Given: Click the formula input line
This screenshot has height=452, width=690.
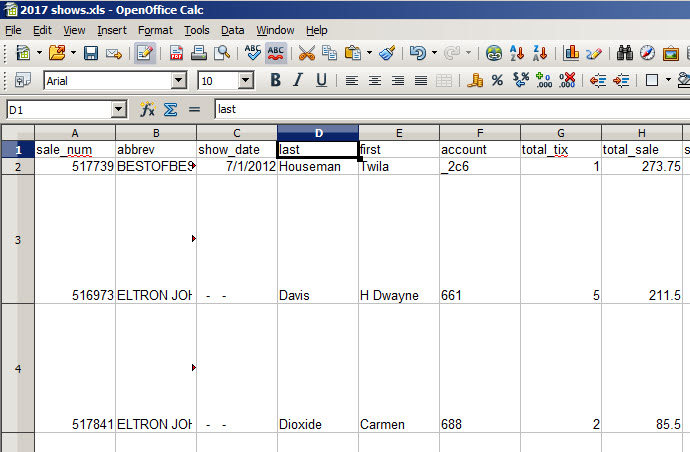Looking at the screenshot, I should (452, 109).
